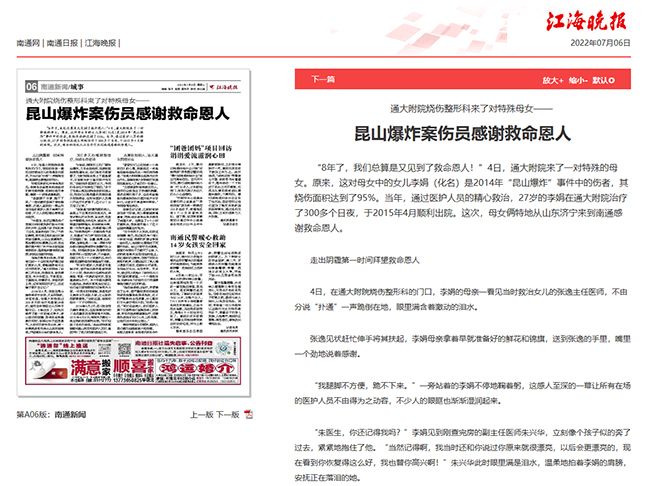
Task: Go to next article via 下一篇
Action: coord(322,79)
